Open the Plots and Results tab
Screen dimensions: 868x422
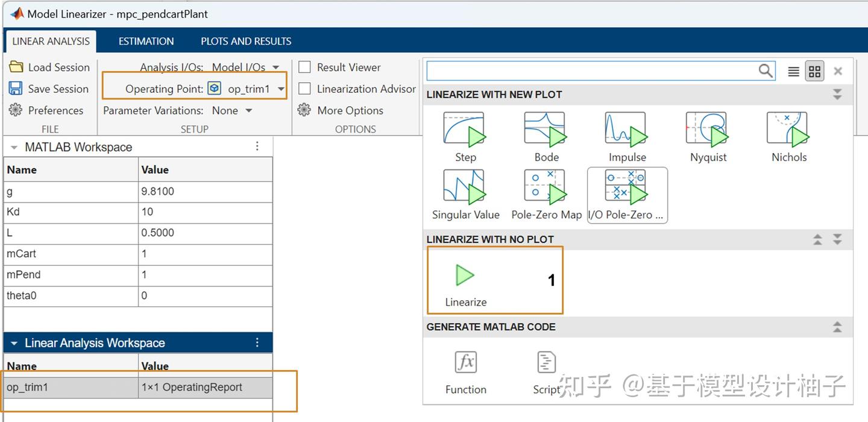point(245,40)
